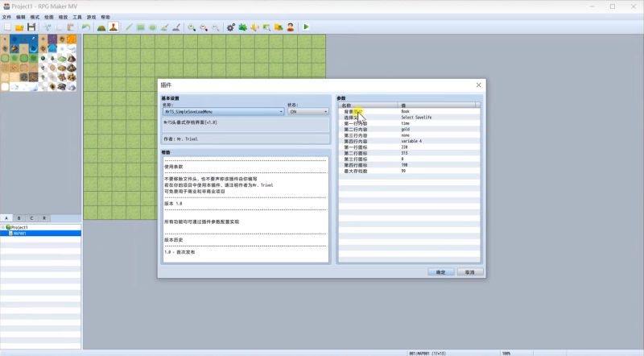This screenshot has width=644, height=356.
Task: Open the 编辑 menu
Action: 21,17
